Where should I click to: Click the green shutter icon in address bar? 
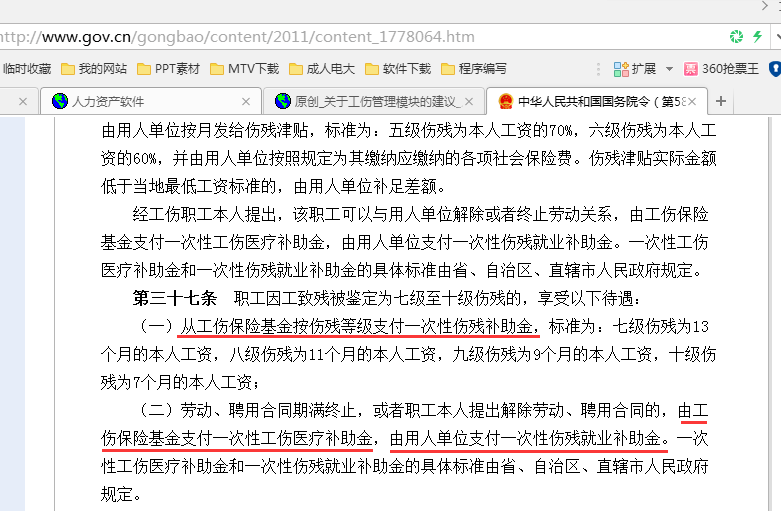[736, 37]
